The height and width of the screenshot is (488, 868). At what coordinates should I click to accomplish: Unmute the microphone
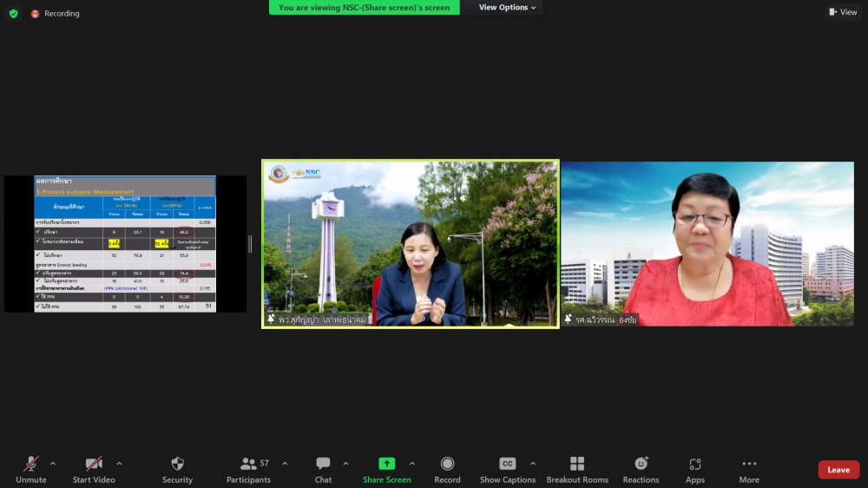[x=31, y=469]
